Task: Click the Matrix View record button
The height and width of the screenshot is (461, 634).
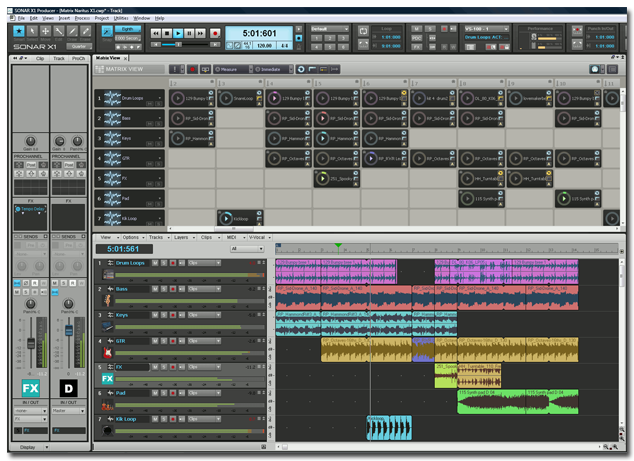Action: (192, 69)
